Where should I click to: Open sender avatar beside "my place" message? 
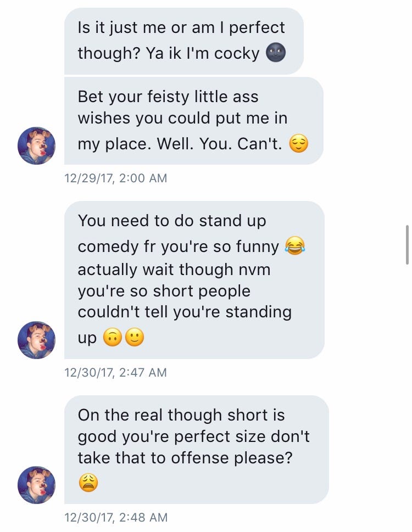click(x=37, y=145)
